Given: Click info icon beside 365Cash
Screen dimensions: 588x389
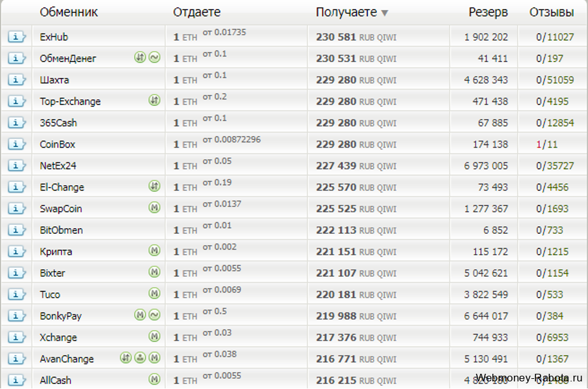Looking at the screenshot, I should pos(16,123).
